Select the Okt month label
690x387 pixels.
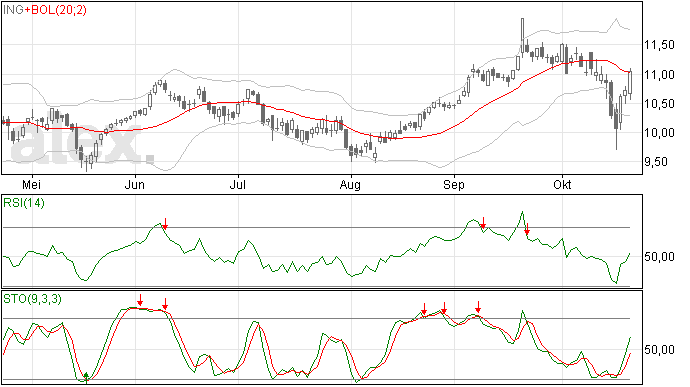[x=562, y=184]
